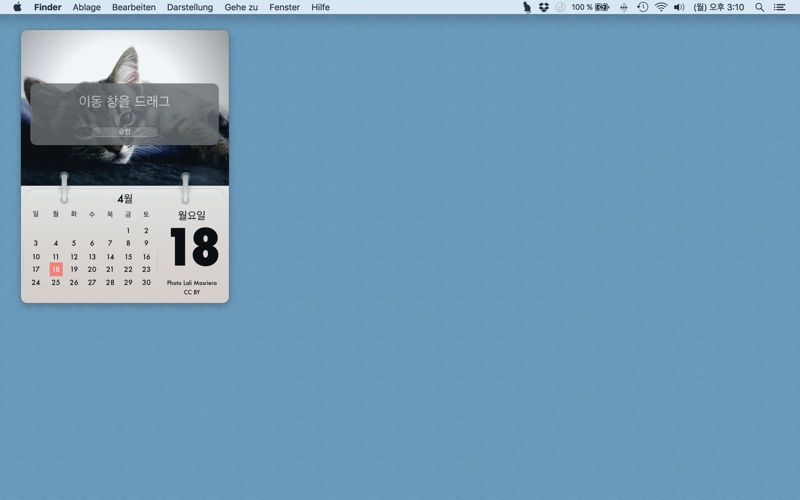The height and width of the screenshot is (500, 800).
Task: Open the Time Machine status icon
Action: click(642, 7)
